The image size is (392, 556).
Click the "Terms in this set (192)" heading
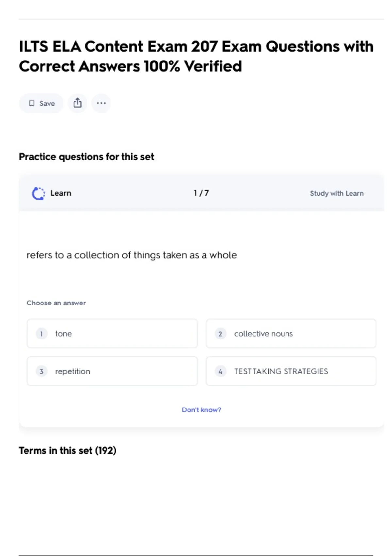(x=67, y=451)
